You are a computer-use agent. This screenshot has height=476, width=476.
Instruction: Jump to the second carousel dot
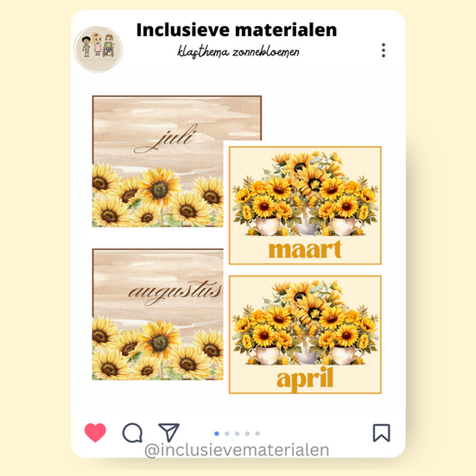coord(226,434)
